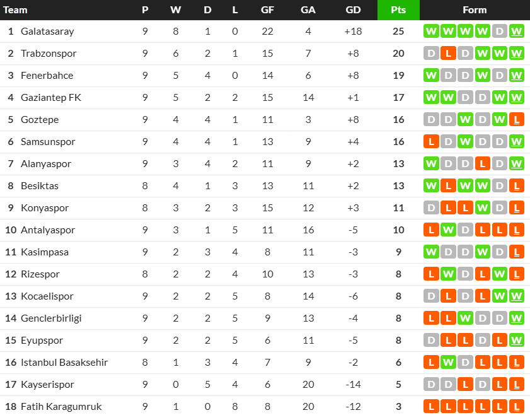Click the GF column header

[x=267, y=10]
